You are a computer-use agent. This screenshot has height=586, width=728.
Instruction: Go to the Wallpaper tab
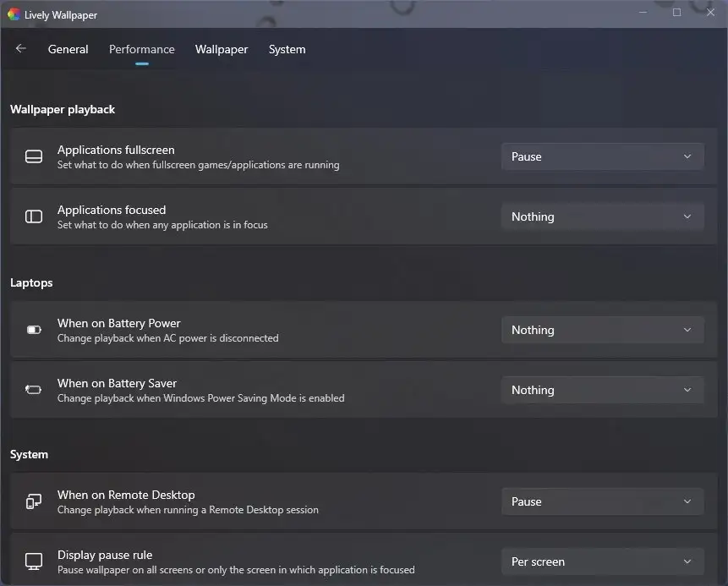coord(222,49)
